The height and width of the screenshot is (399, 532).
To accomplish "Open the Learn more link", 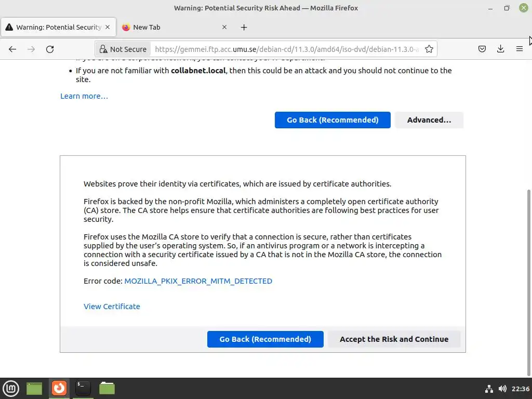I will (x=84, y=96).
